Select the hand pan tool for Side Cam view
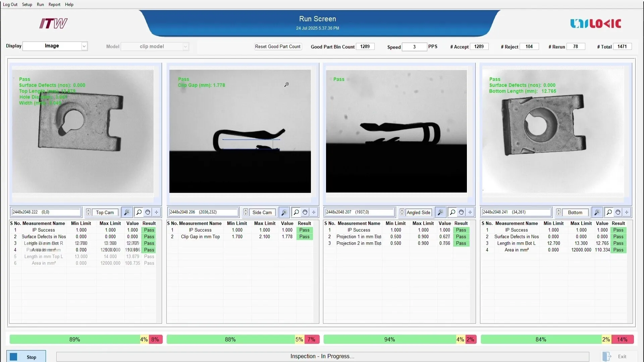Screen dimensions: 644x362 tap(305, 212)
